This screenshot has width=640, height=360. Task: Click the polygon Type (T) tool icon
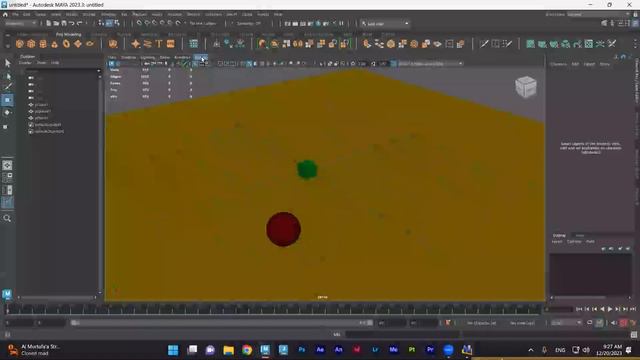159,44
